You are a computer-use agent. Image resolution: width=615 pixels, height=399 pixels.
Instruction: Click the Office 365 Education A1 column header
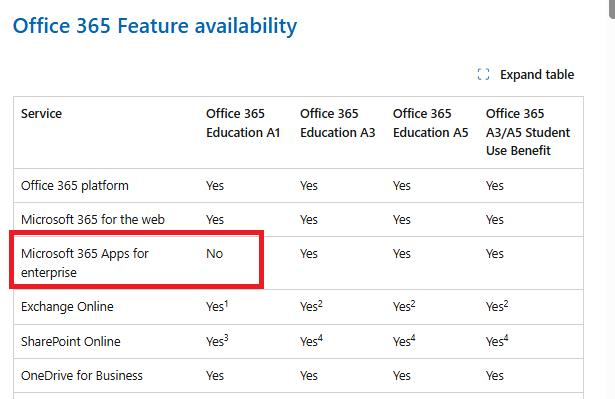coord(243,123)
